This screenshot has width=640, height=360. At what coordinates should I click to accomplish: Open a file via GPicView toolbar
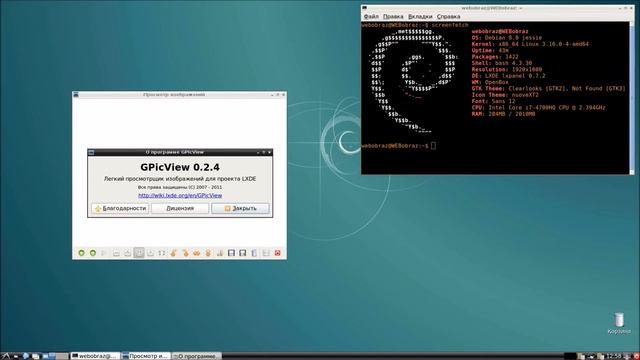click(x=220, y=253)
